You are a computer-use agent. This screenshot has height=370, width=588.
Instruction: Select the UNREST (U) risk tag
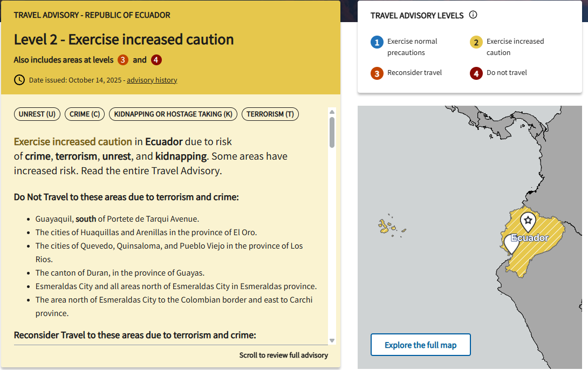(37, 114)
